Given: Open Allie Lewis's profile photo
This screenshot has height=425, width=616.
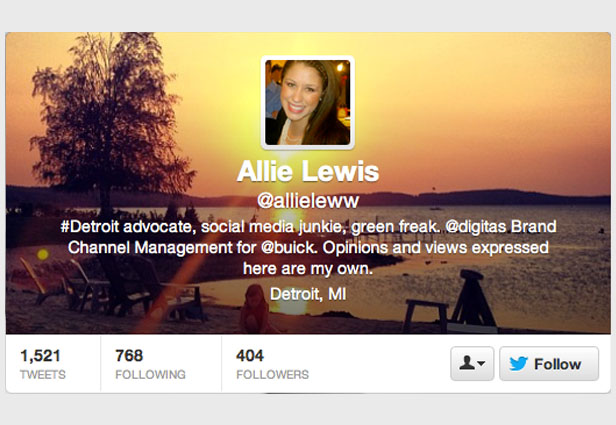Looking at the screenshot, I should [x=308, y=103].
